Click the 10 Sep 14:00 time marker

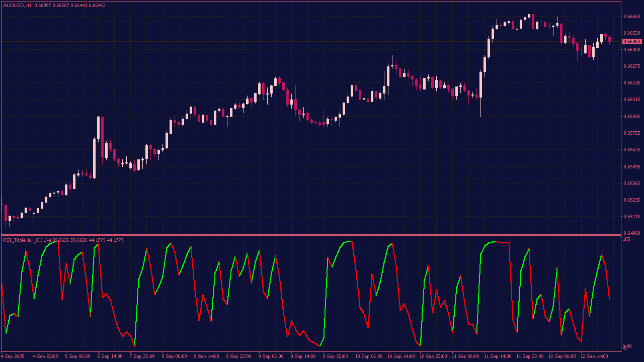[401, 356]
